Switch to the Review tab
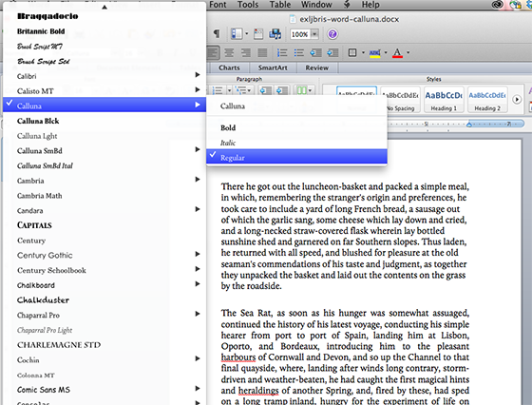The width and height of the screenshot is (532, 405). [x=316, y=67]
